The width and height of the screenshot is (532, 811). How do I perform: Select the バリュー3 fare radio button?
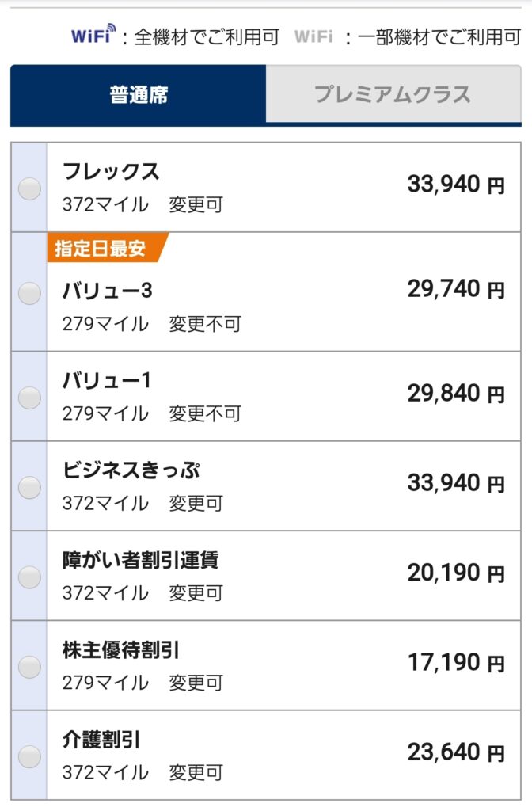click(x=29, y=293)
